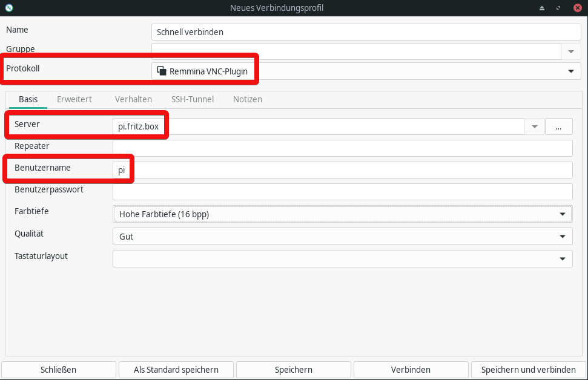Click the 'Protokoll' label
The width and height of the screenshot is (588, 380).
pos(23,68)
